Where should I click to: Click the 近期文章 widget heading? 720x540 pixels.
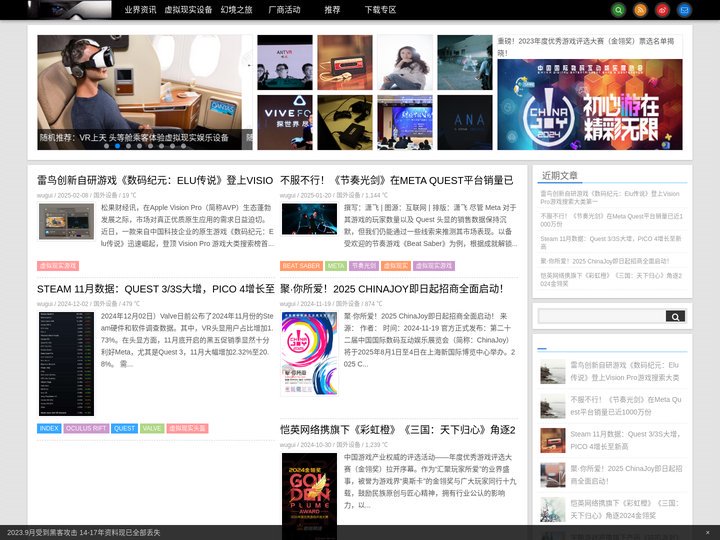click(x=560, y=175)
